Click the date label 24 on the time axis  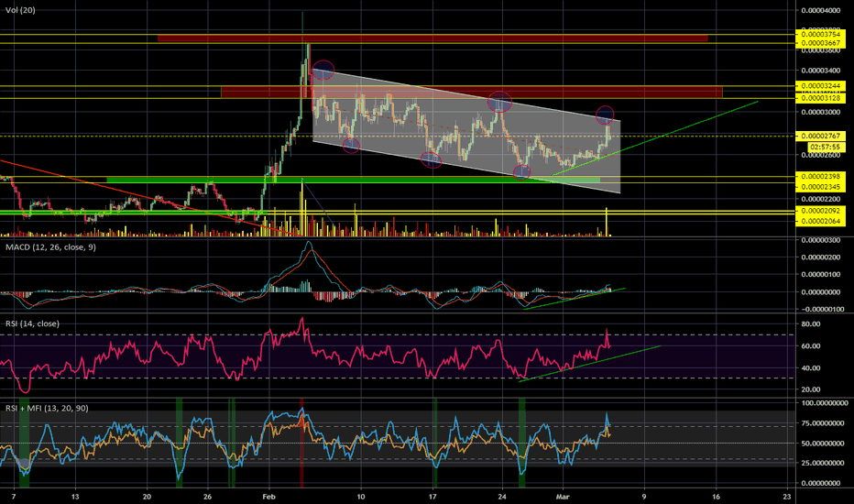[502, 497]
